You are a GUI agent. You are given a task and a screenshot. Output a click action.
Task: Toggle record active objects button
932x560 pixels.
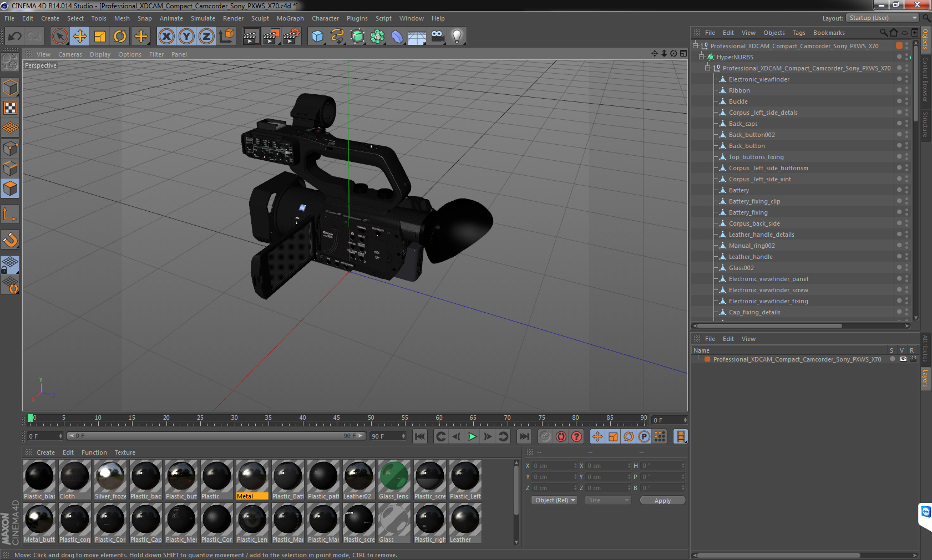[545, 436]
